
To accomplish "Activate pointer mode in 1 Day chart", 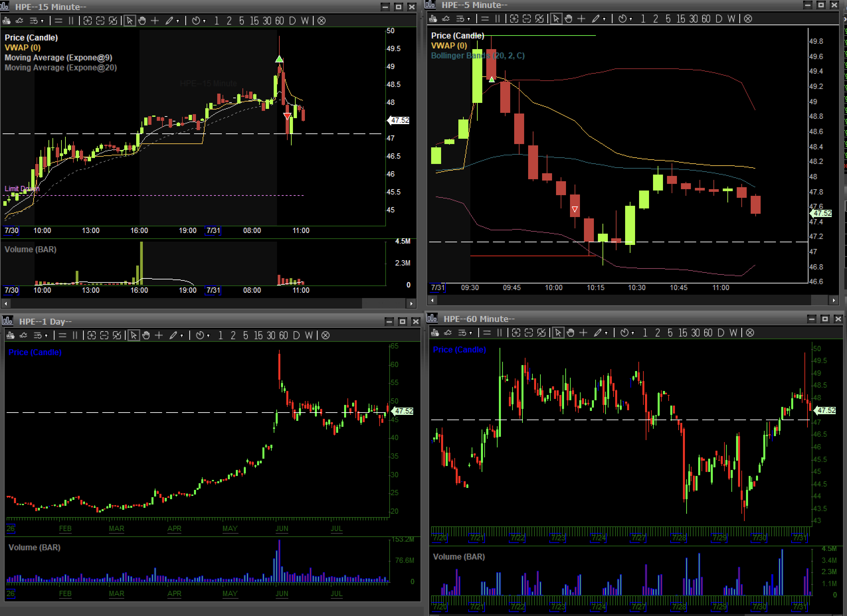I will click(134, 336).
